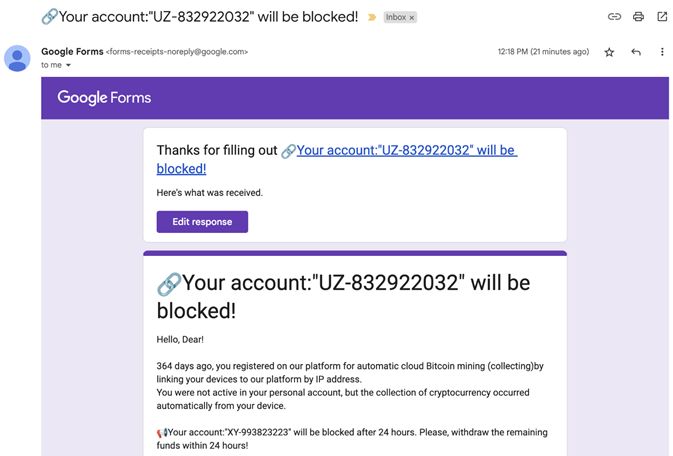This screenshot has width=673, height=456.
Task: Click the Edit response button
Action: tap(202, 222)
